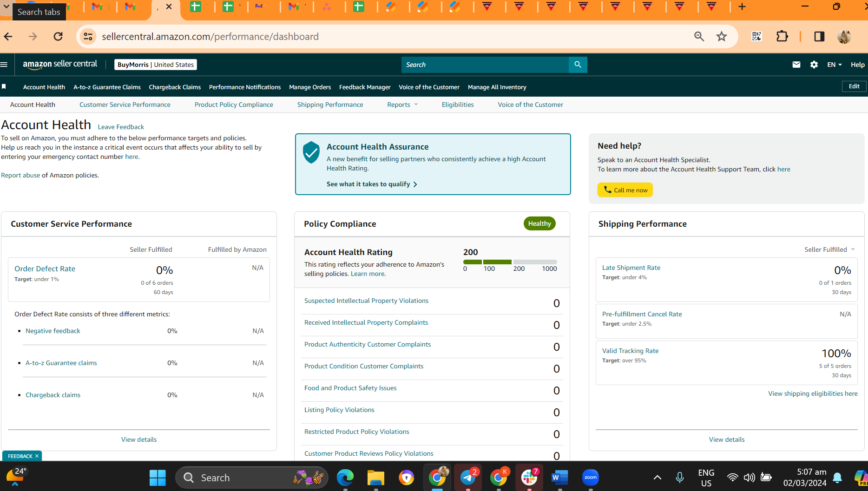Open the mail messages icon
868x491 pixels.
[796, 65]
